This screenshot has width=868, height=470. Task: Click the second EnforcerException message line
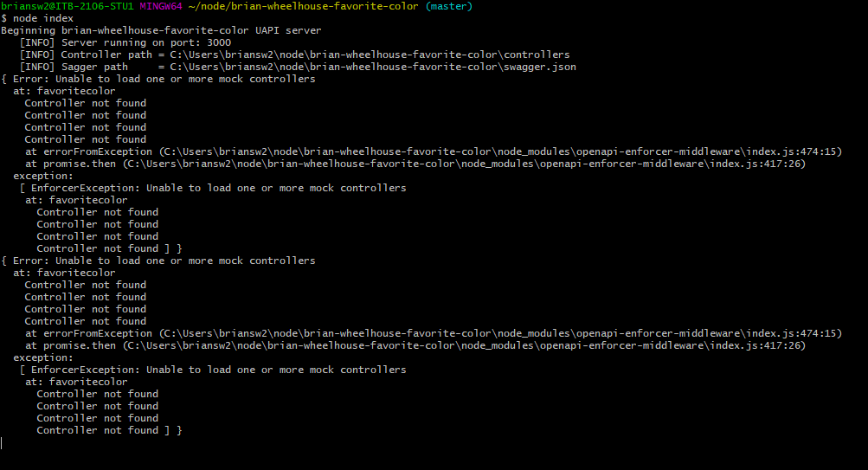tap(213, 370)
